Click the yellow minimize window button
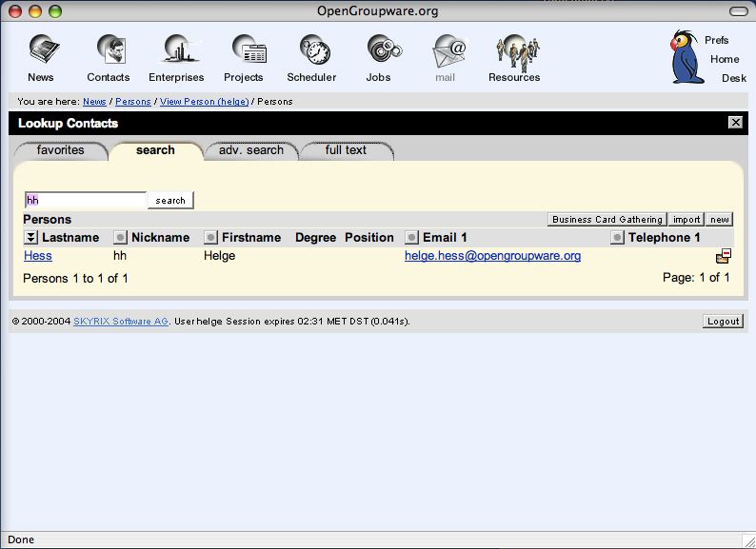 [x=35, y=11]
